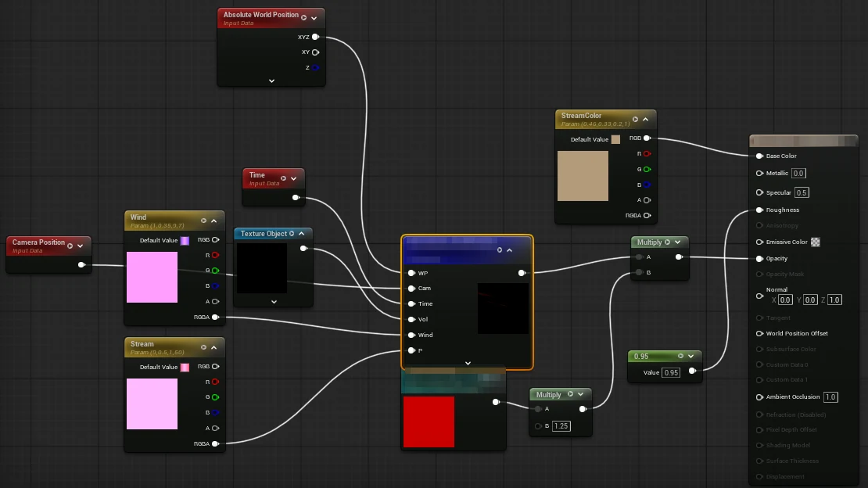Toggle the upper Multiply node preview icon

(668, 242)
